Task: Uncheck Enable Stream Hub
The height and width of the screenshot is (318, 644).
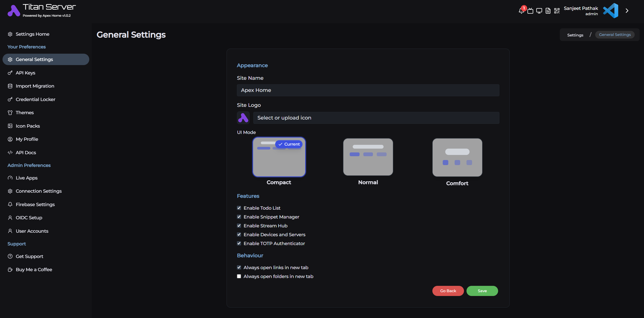Action: coord(239,226)
